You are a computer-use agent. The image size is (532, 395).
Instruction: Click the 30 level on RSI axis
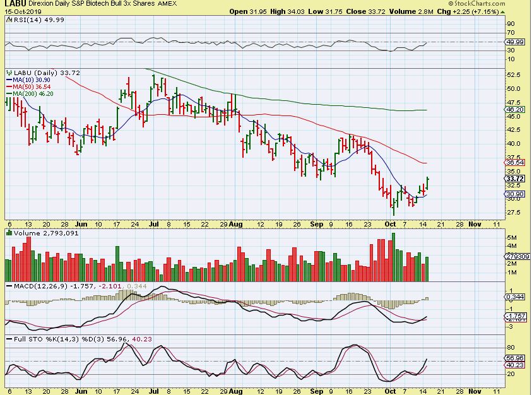[x=511, y=50]
